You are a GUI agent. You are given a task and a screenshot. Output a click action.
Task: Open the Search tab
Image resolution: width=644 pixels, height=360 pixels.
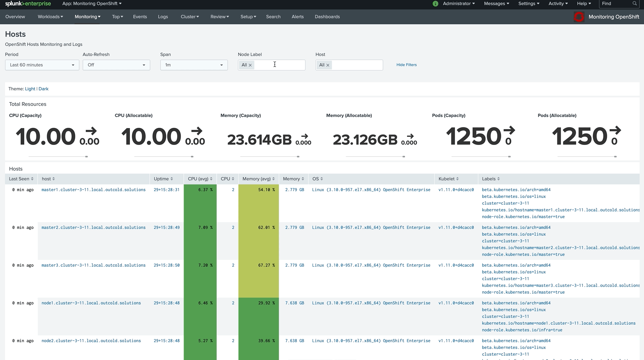[x=273, y=17]
